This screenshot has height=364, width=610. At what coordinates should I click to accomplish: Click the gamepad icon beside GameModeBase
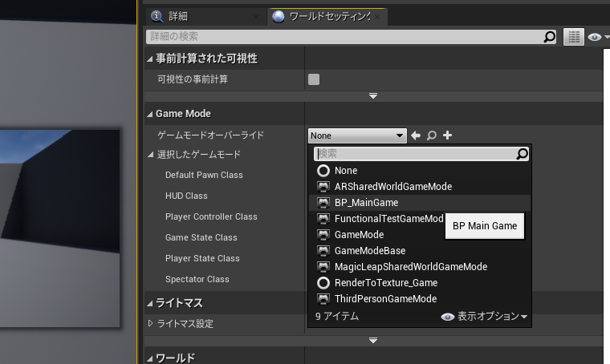click(323, 251)
